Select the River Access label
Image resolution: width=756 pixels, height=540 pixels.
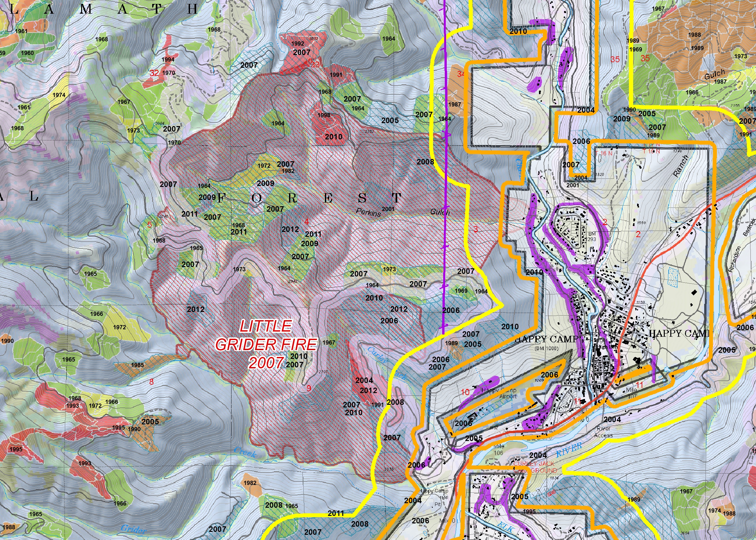[603, 432]
